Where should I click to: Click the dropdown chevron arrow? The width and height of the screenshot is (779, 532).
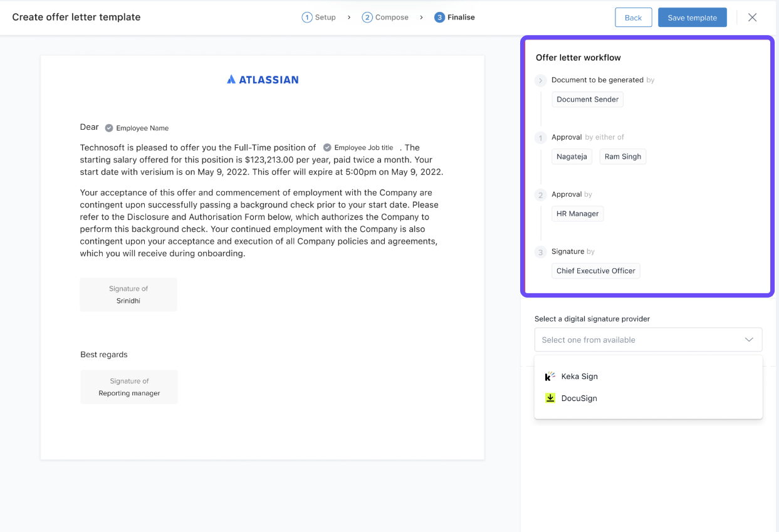tap(749, 340)
